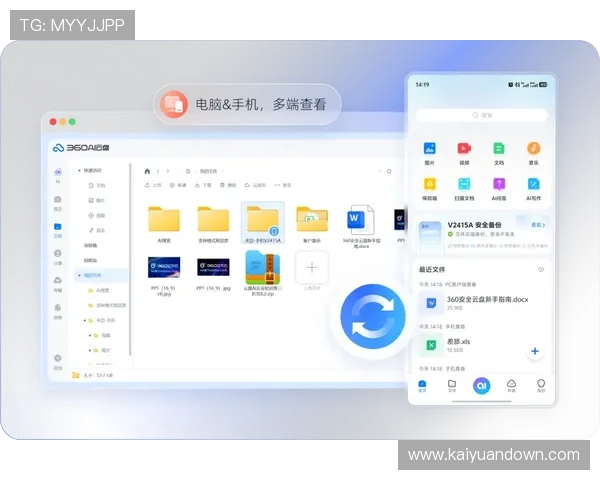The height and width of the screenshot is (480, 600).
Task: Navigate forward with the right arrow
Action: tap(168, 171)
